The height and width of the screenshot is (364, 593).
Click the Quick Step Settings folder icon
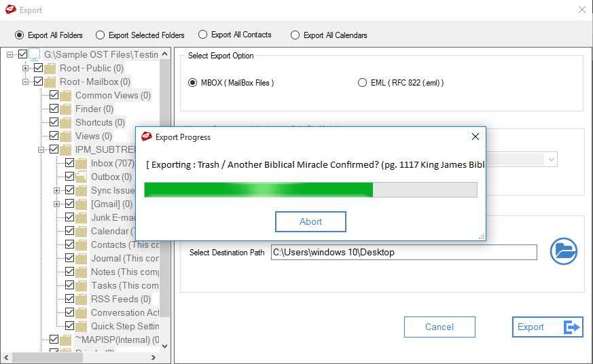(81, 327)
